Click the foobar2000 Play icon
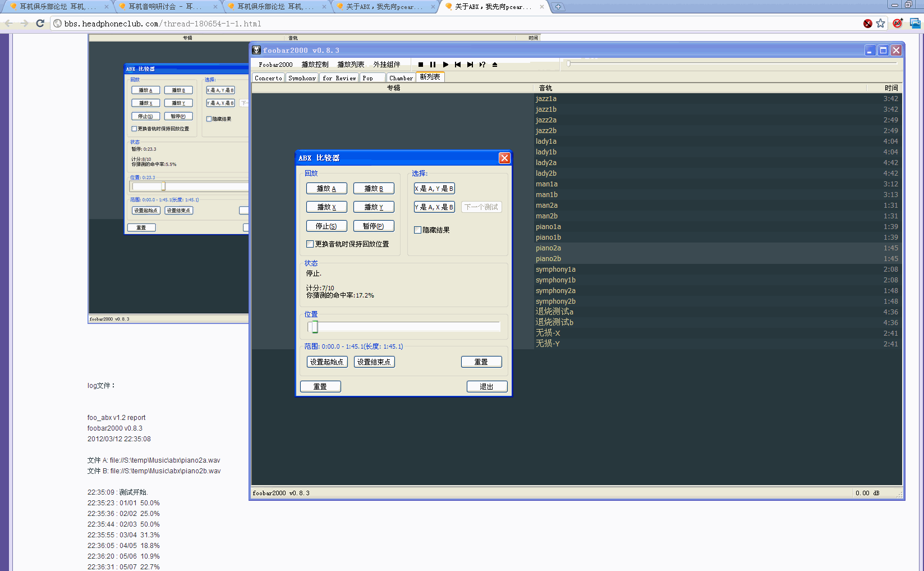Image resolution: width=924 pixels, height=571 pixels. 445,65
